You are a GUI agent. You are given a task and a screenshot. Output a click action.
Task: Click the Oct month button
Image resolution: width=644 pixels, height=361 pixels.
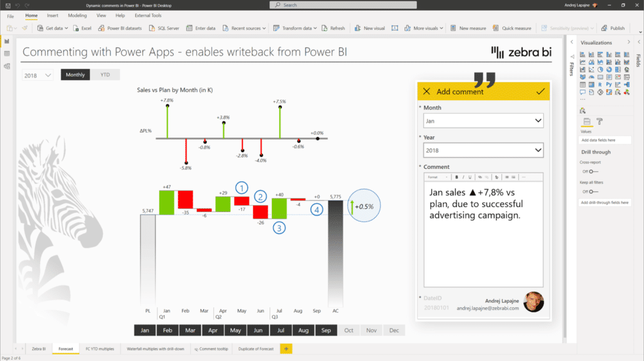(x=348, y=330)
